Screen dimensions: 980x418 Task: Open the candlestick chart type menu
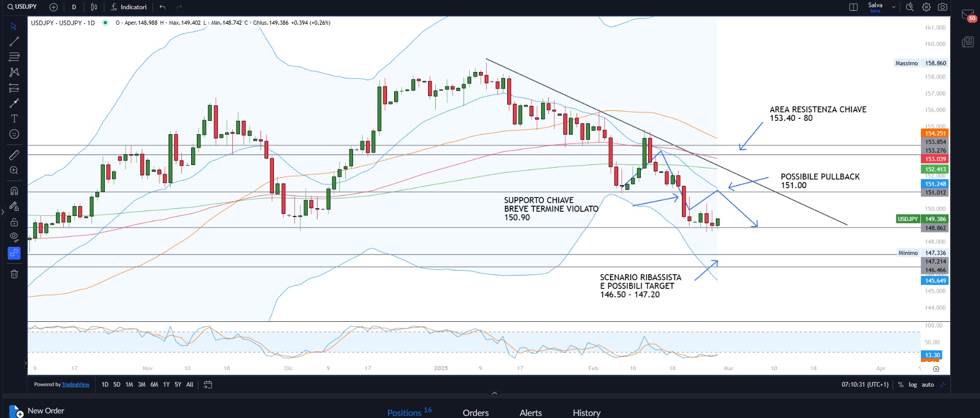pyautogui.click(x=94, y=7)
